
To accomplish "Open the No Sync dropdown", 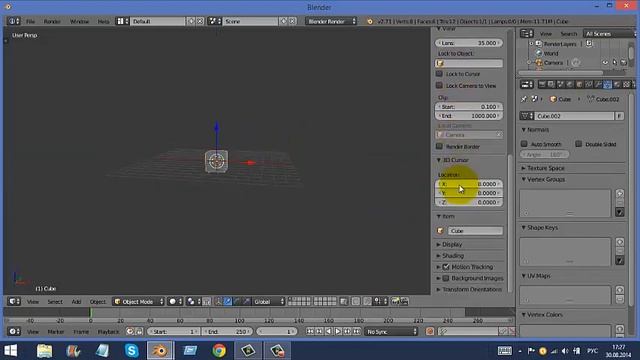I will click(391, 331).
